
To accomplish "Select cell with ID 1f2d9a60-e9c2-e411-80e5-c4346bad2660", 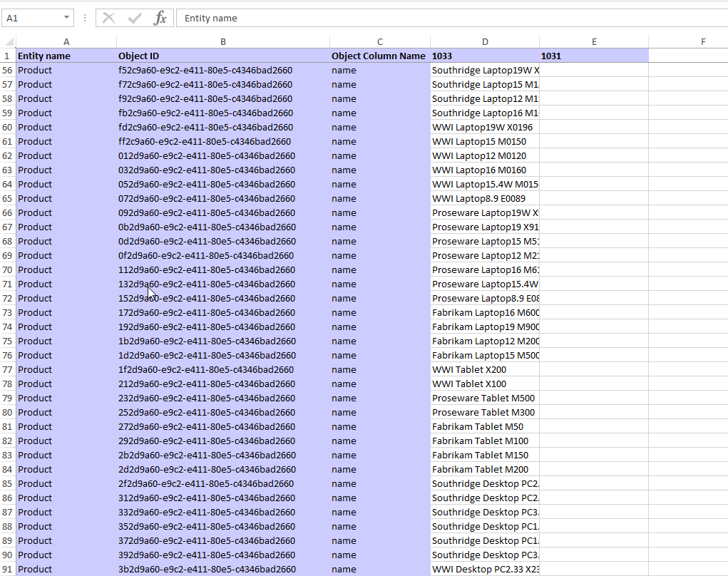I will [223, 370].
